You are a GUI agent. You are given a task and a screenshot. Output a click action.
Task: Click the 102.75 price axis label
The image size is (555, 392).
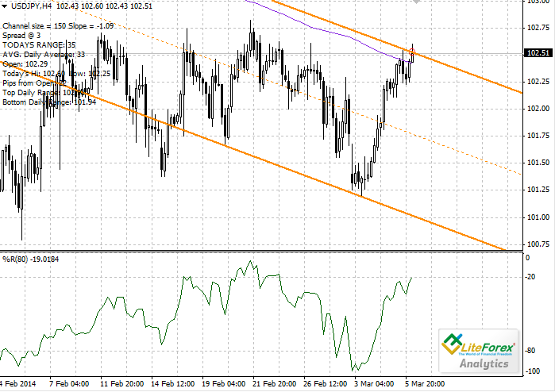pos(538,28)
